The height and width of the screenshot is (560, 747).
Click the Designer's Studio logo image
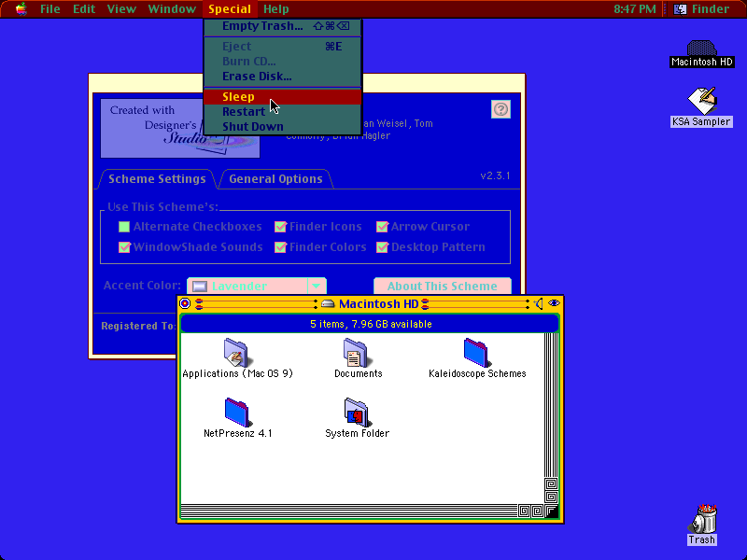point(180,129)
